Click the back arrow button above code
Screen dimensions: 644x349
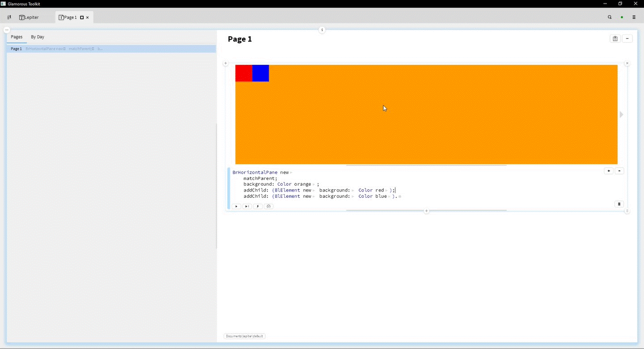pos(609,171)
